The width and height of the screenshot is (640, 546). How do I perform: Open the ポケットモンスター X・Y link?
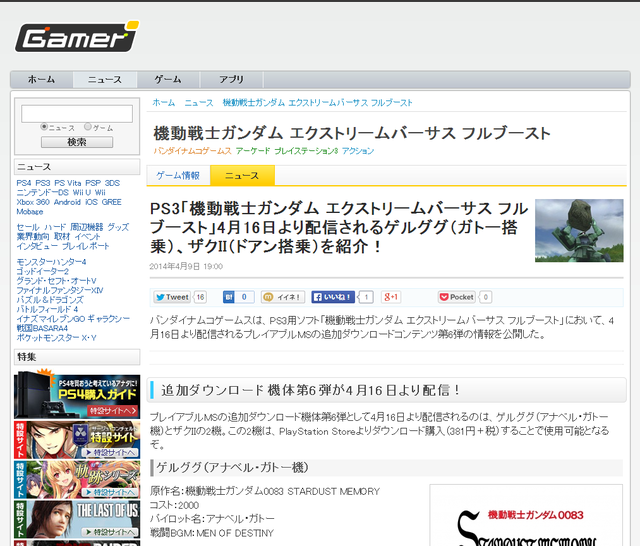[x=56, y=337]
